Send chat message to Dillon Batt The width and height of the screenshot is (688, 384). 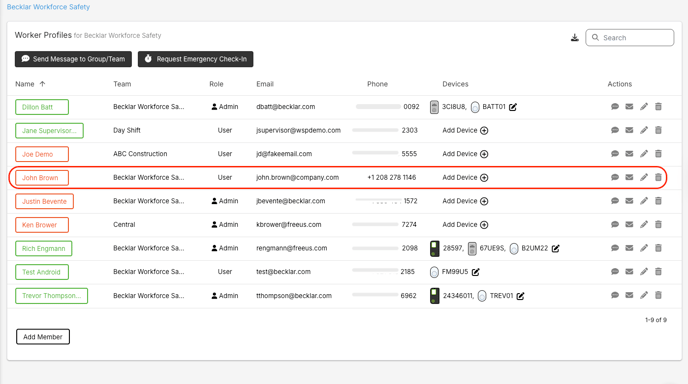615,107
